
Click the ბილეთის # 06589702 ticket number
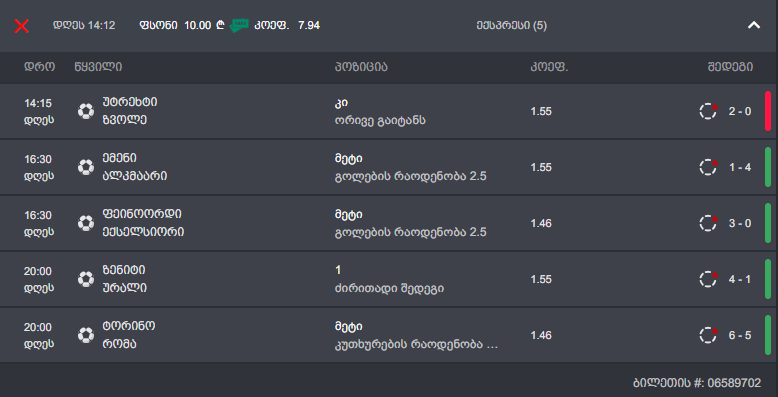697,383
